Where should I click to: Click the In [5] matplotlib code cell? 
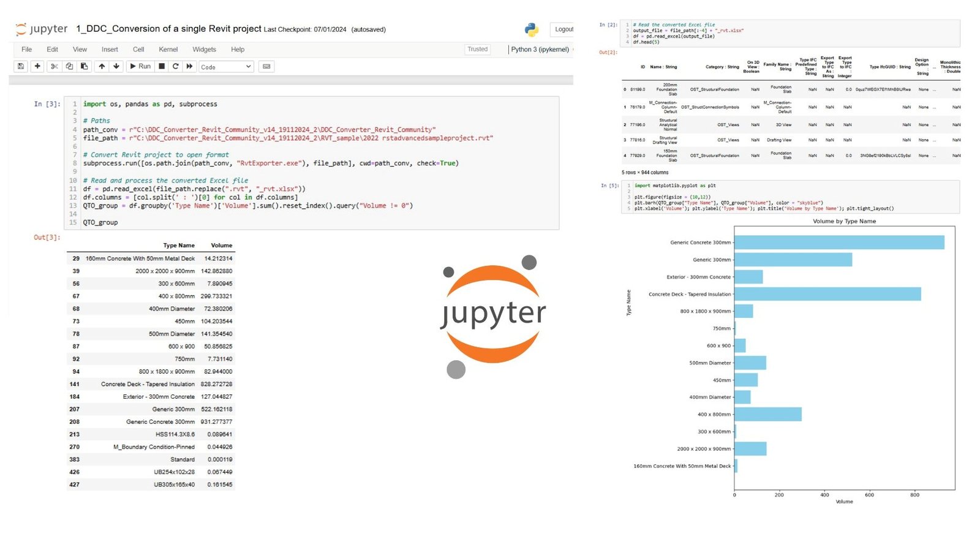(x=790, y=197)
